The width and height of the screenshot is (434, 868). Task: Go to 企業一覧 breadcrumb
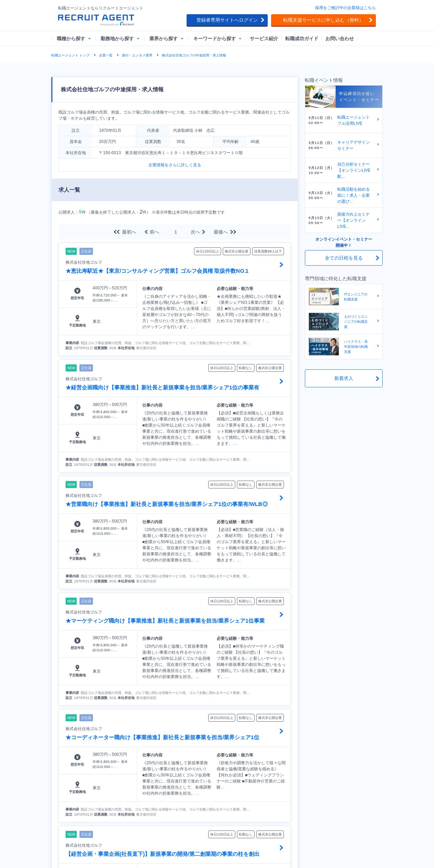tap(105, 55)
